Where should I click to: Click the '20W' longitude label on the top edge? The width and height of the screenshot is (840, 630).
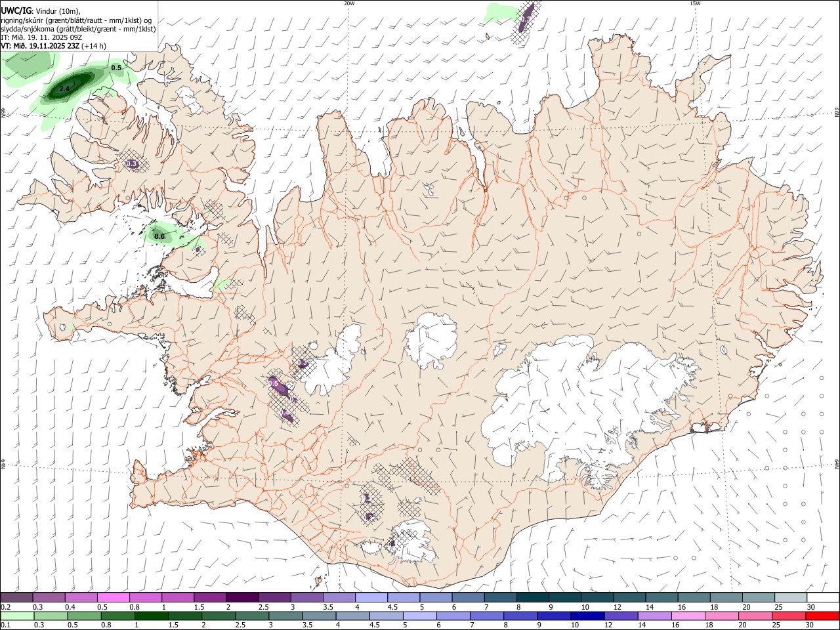click(349, 3)
